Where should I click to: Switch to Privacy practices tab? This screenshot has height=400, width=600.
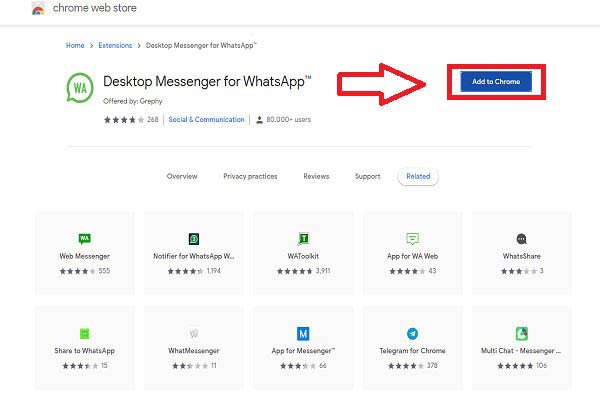[250, 176]
